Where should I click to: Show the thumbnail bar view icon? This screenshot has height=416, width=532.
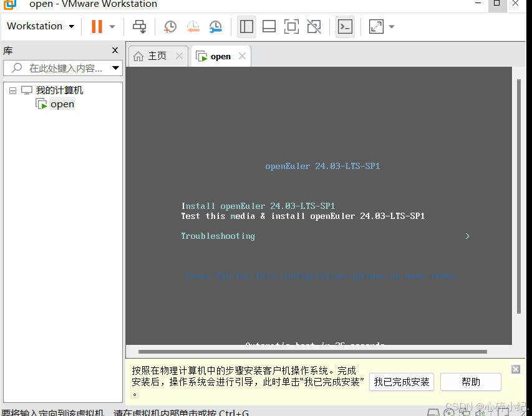268,26
